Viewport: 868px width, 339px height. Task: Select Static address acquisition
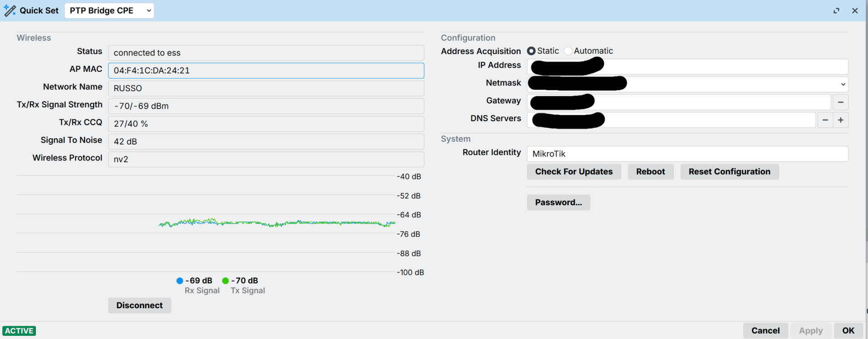pyautogui.click(x=531, y=51)
